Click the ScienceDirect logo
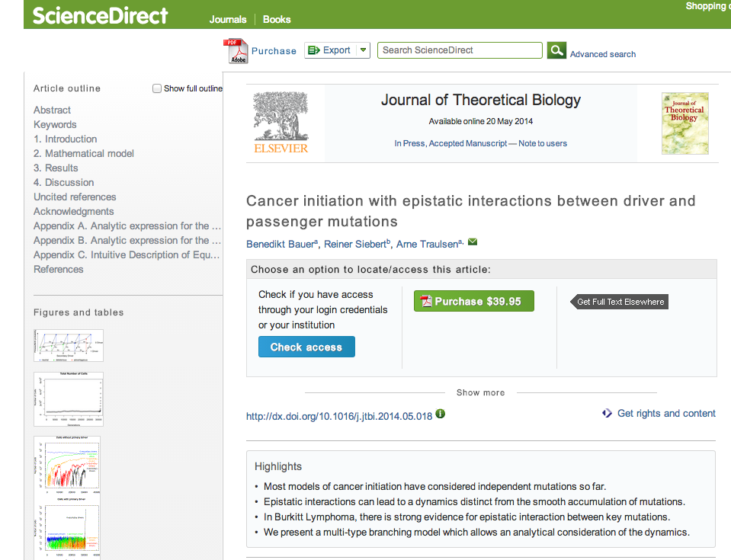The width and height of the screenshot is (731, 560). (101, 15)
